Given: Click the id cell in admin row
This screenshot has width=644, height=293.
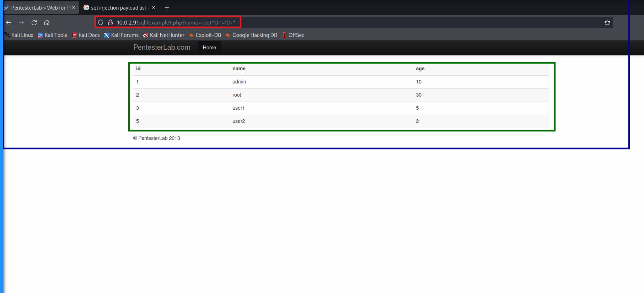Looking at the screenshot, I should tap(137, 82).
